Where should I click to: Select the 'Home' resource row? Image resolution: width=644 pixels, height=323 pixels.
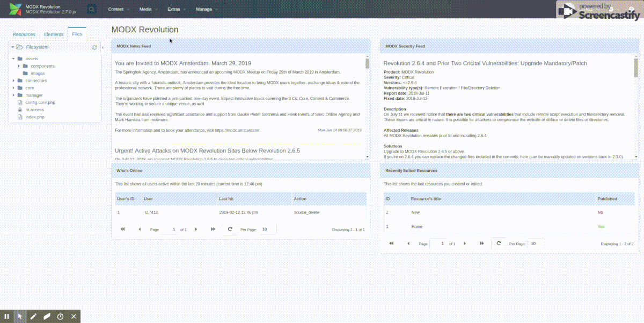coord(509,227)
